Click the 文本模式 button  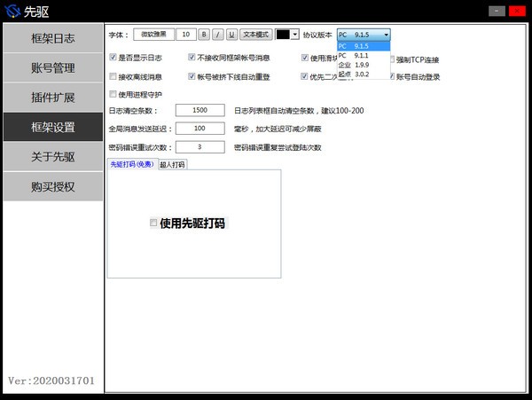coord(255,35)
